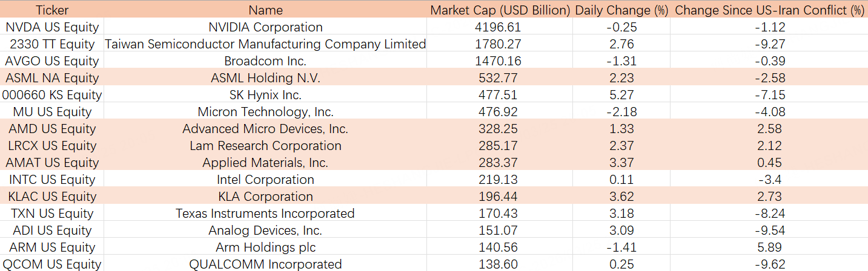
Task: Select the AMD US Equity ticker cell
Action: click(x=52, y=129)
